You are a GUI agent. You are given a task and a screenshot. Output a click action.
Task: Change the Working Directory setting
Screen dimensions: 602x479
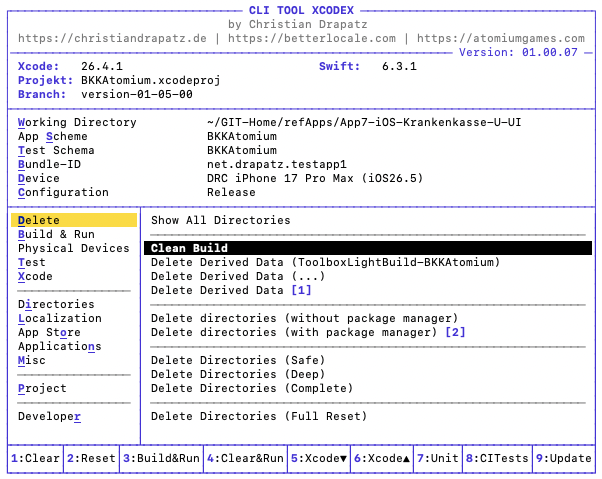pos(77,122)
